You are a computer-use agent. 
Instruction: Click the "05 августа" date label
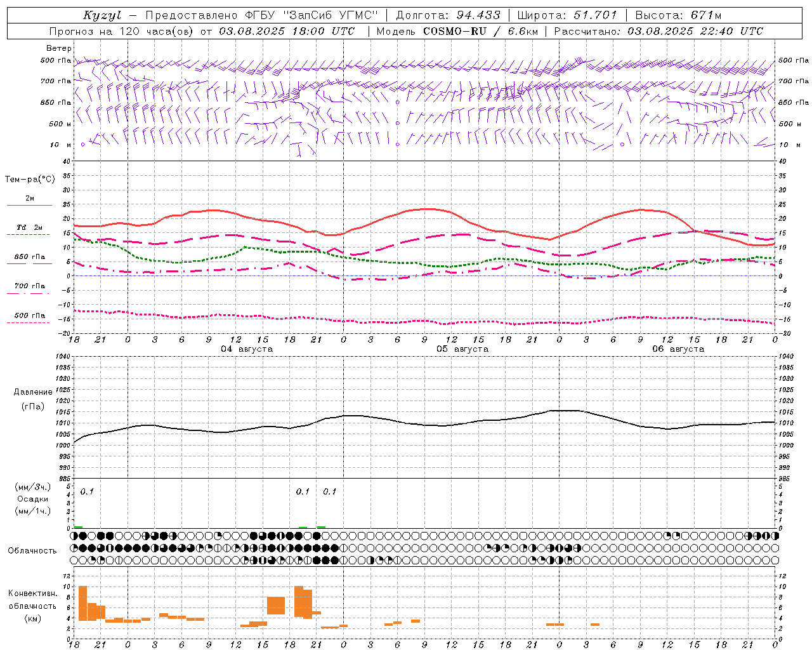coord(462,349)
